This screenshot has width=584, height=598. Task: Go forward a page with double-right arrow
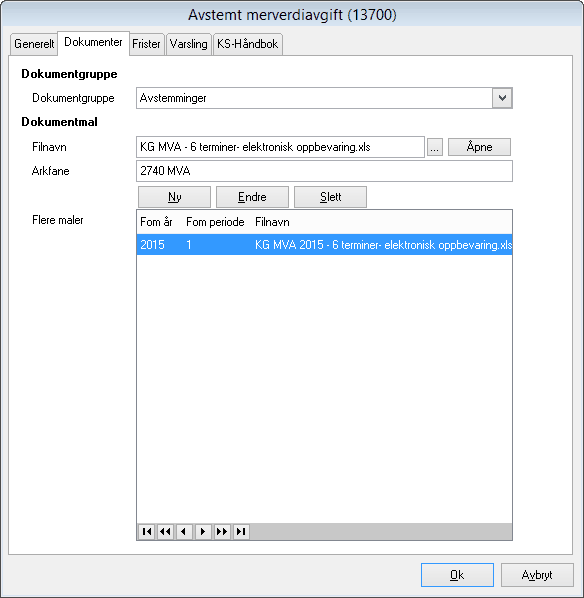tap(222, 531)
